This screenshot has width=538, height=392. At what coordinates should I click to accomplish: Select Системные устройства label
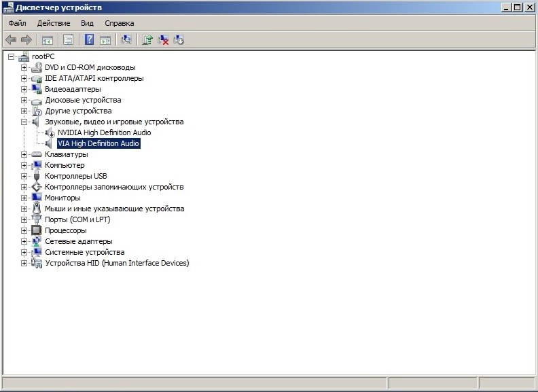pyautogui.click(x=85, y=252)
